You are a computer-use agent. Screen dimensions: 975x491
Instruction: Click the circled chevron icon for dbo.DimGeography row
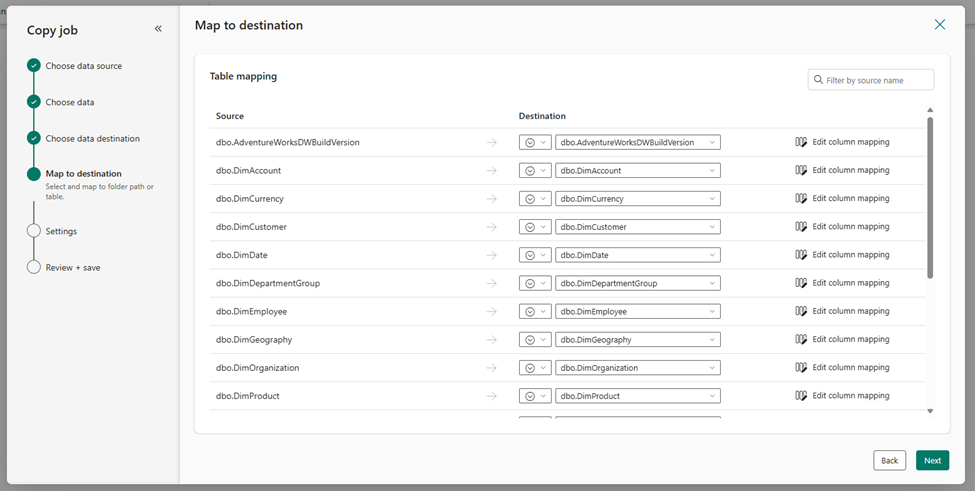point(530,340)
